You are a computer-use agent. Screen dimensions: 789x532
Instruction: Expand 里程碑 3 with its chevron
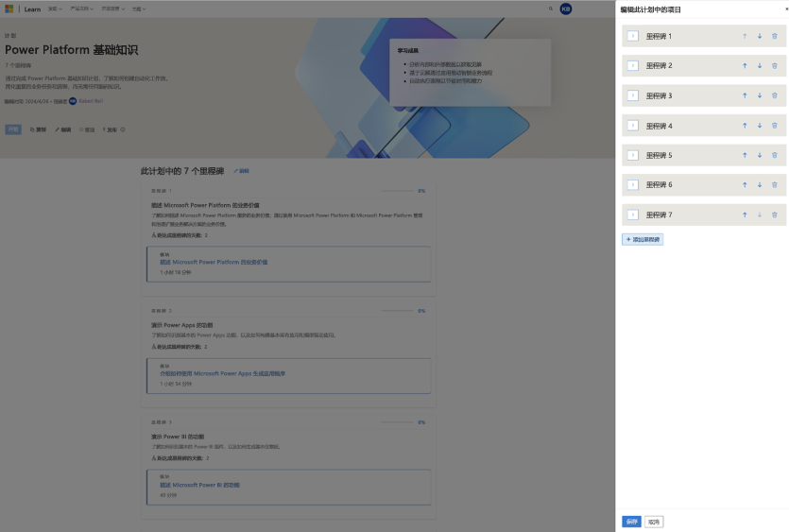coord(633,95)
